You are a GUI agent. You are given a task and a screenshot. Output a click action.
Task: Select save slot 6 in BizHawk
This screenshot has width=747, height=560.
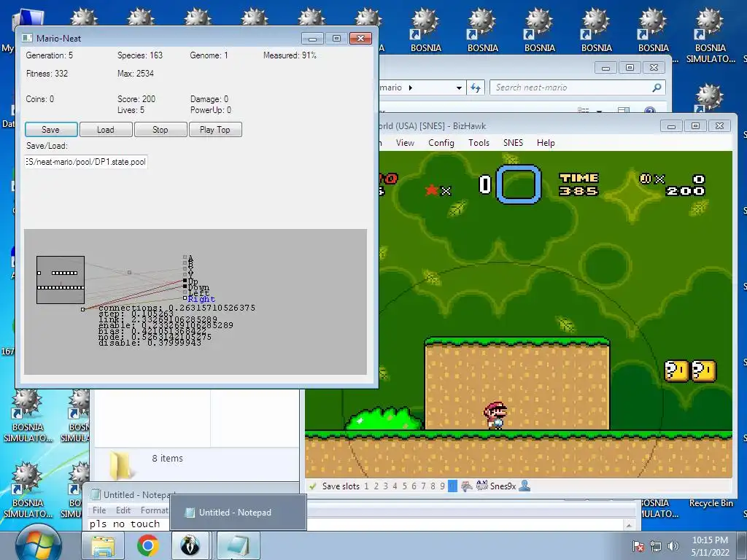(x=414, y=486)
